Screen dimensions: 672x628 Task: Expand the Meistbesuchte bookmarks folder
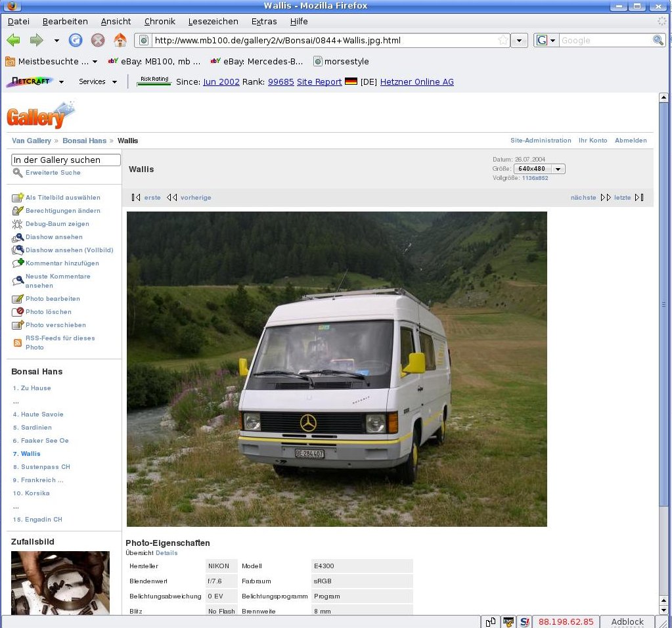[x=51, y=61]
